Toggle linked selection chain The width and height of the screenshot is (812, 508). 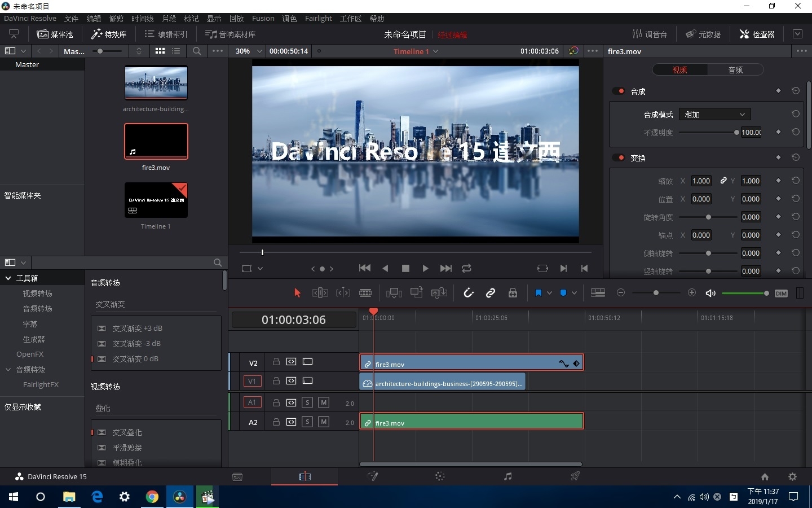(x=491, y=293)
